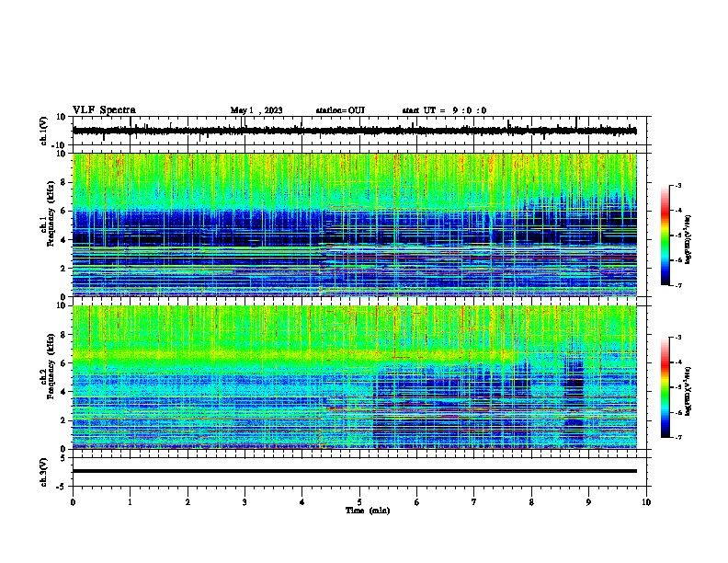Select the "start UT = 9:0:0" text

[x=444, y=110]
